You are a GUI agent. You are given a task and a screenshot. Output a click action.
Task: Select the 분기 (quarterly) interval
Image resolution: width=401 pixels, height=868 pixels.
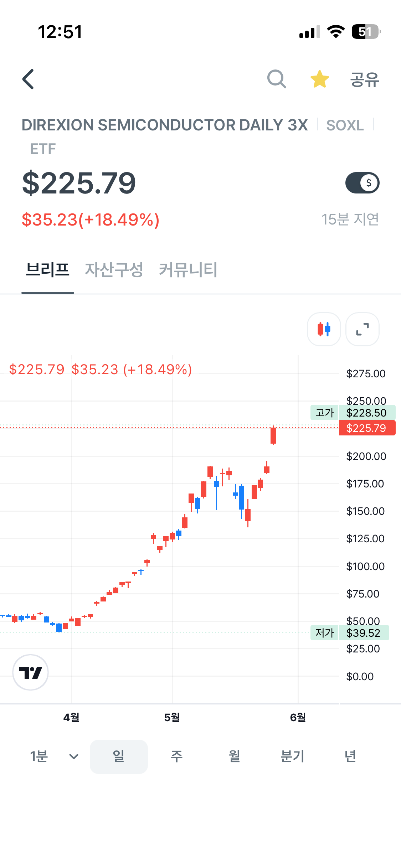point(292,756)
